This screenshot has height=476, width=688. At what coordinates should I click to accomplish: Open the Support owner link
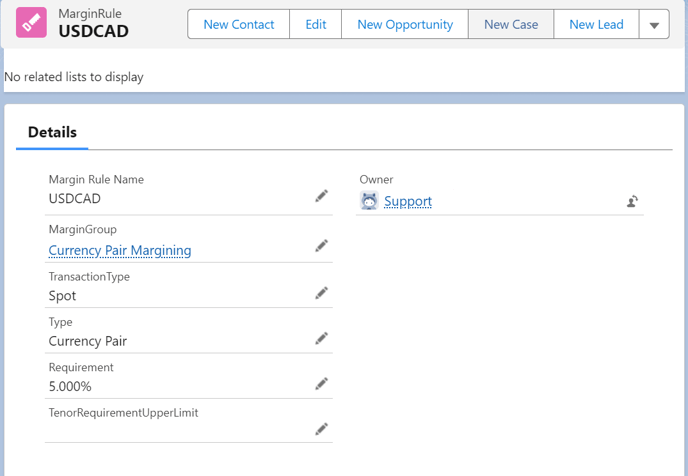pyautogui.click(x=408, y=201)
